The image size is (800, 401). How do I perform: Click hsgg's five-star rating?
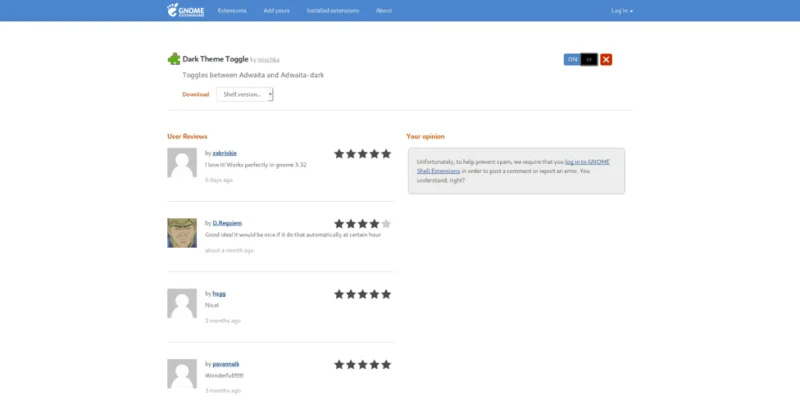pyautogui.click(x=362, y=294)
